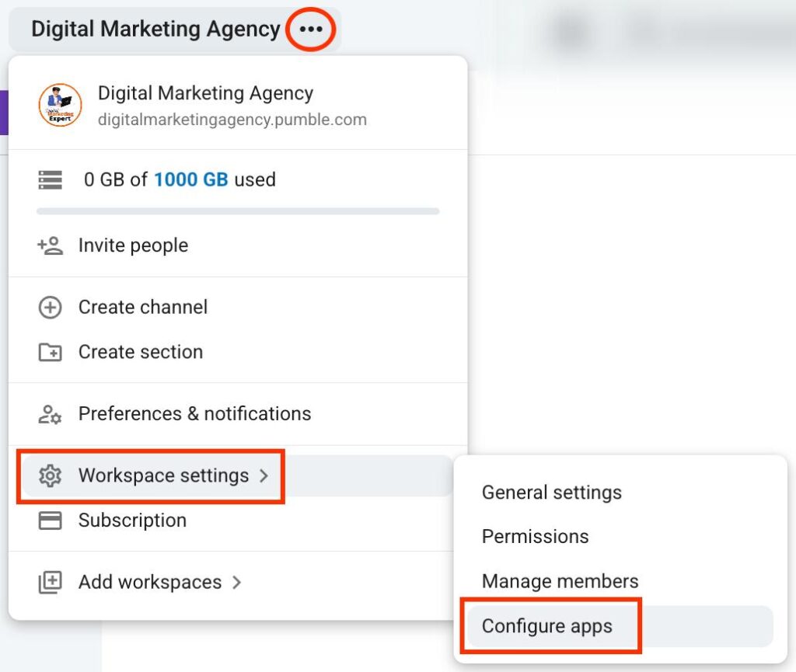The image size is (796, 672).
Task: Click the Digital Marketing Agency name in the dropdown
Action: [205, 93]
